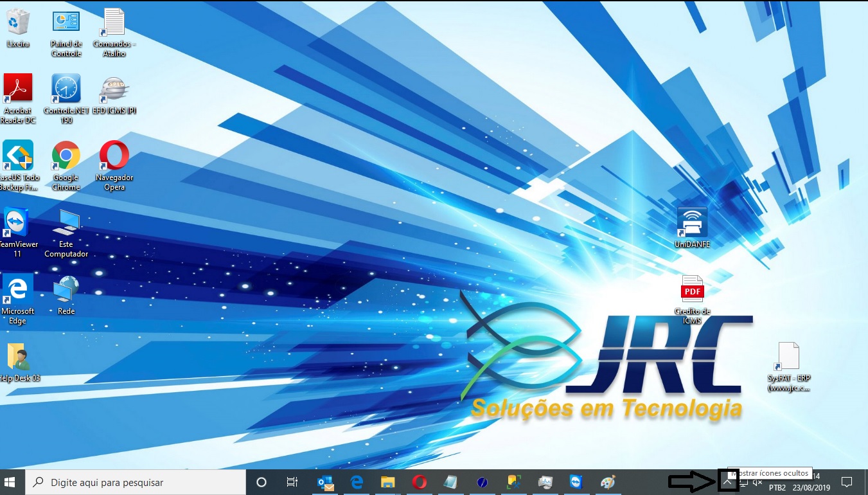Select the Navegador Opera desktop shortcut
This screenshot has height=495, width=868.
point(114,166)
